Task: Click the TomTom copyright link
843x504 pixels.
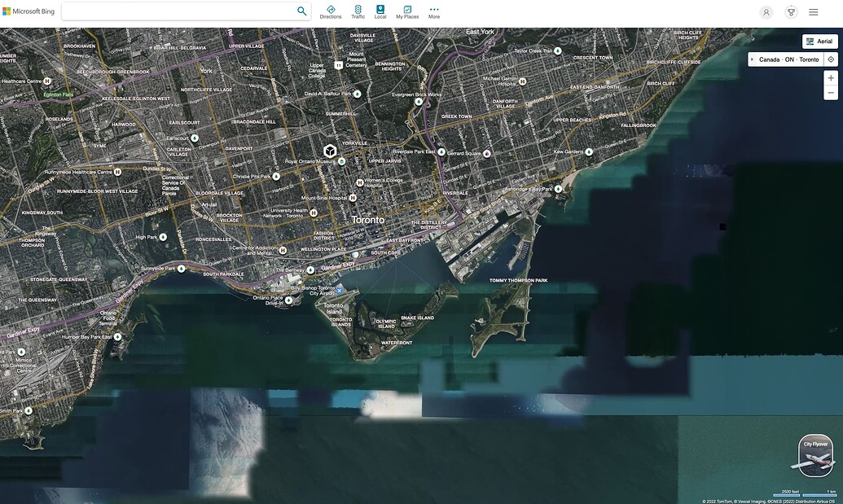Action: tap(724, 500)
